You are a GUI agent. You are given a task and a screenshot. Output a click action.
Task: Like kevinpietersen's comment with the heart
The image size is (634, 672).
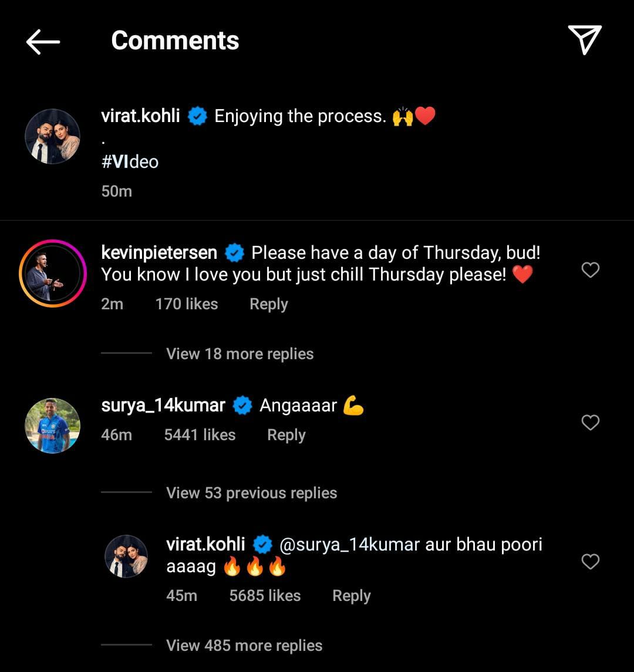click(x=590, y=270)
